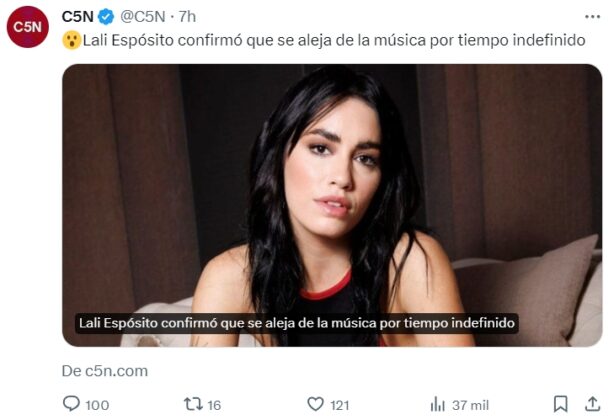This screenshot has width=614, height=420.
Task: Open the C5N profile avatar
Action: coord(27,27)
